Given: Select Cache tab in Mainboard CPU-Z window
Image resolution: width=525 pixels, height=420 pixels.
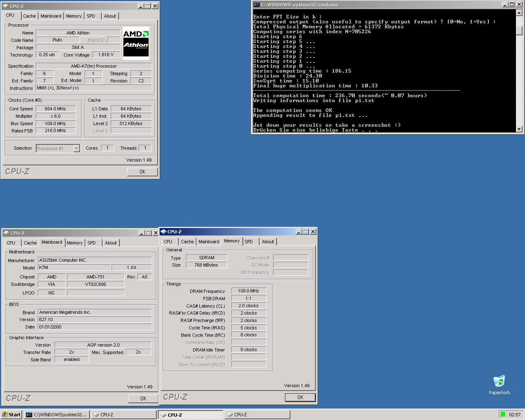Looking at the screenshot, I should point(30,243).
